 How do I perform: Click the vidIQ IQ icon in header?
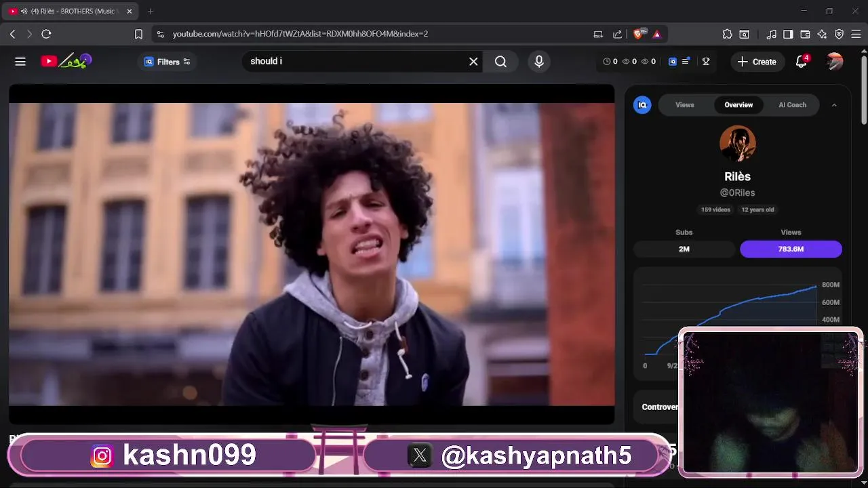click(x=673, y=62)
